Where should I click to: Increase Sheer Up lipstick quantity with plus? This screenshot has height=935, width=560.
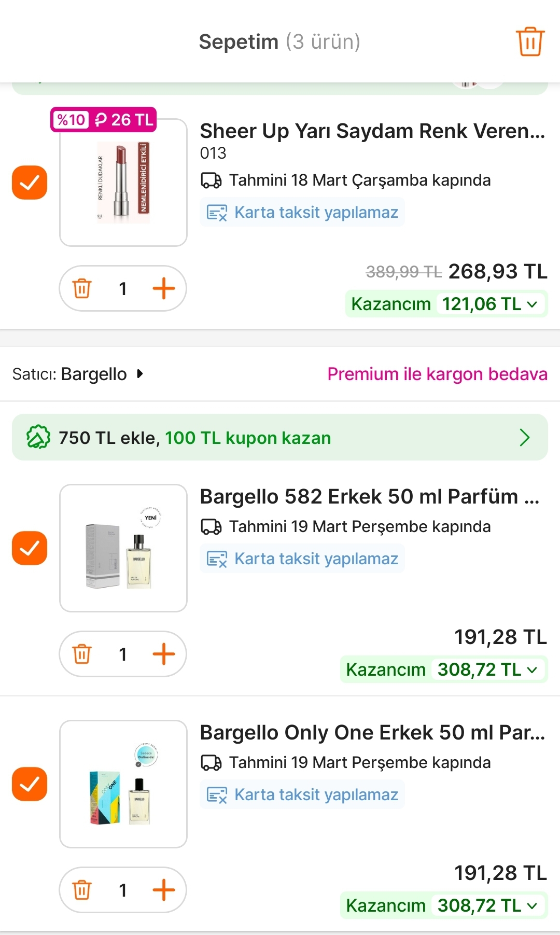164,288
